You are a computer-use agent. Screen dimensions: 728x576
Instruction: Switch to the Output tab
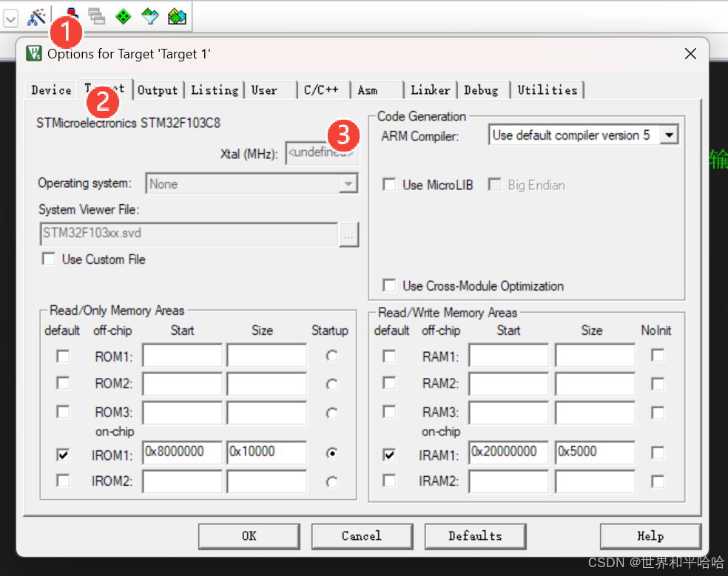pyautogui.click(x=158, y=90)
